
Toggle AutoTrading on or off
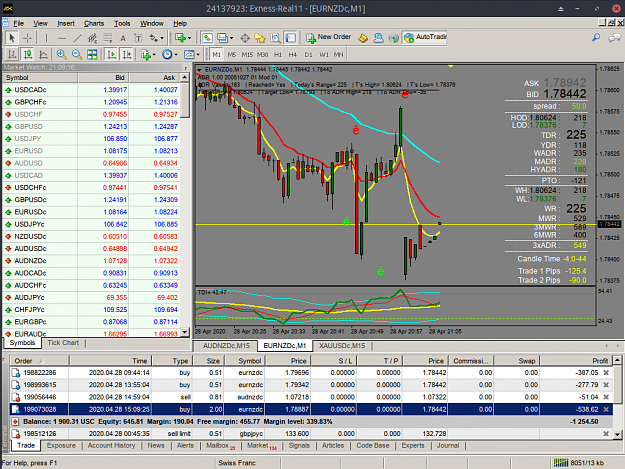[x=425, y=37]
